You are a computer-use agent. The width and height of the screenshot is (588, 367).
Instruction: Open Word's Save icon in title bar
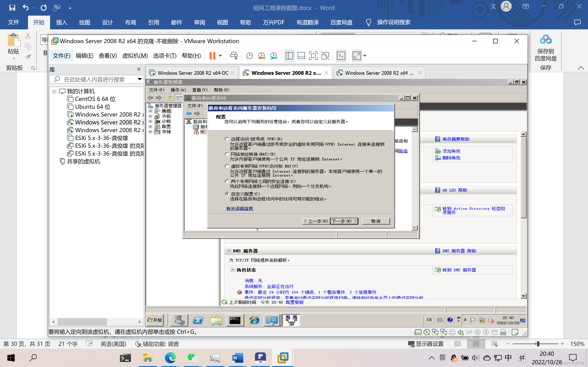coord(12,8)
